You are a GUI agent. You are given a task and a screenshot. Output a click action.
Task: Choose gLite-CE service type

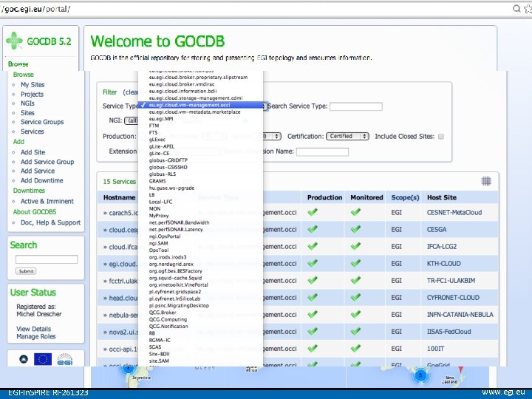159,154
